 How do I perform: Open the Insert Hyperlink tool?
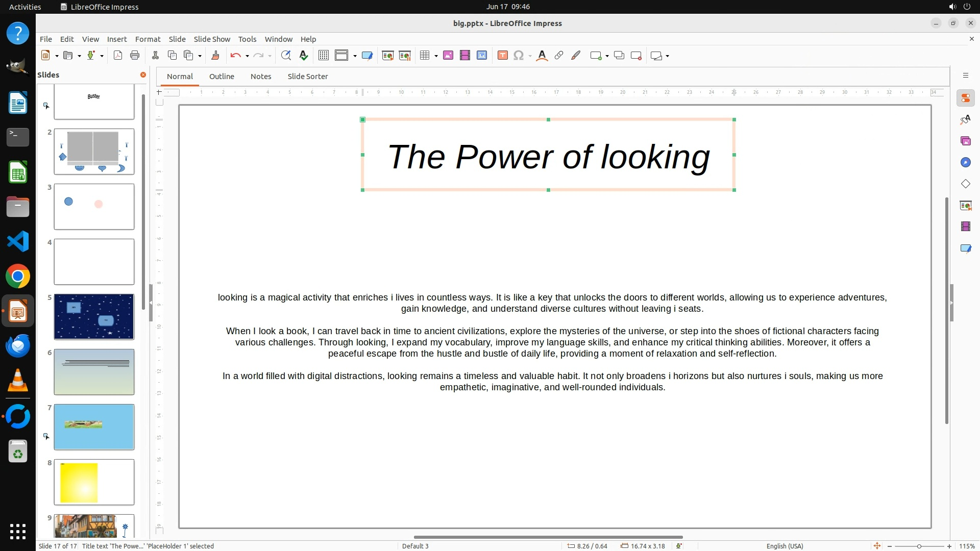[559, 56]
